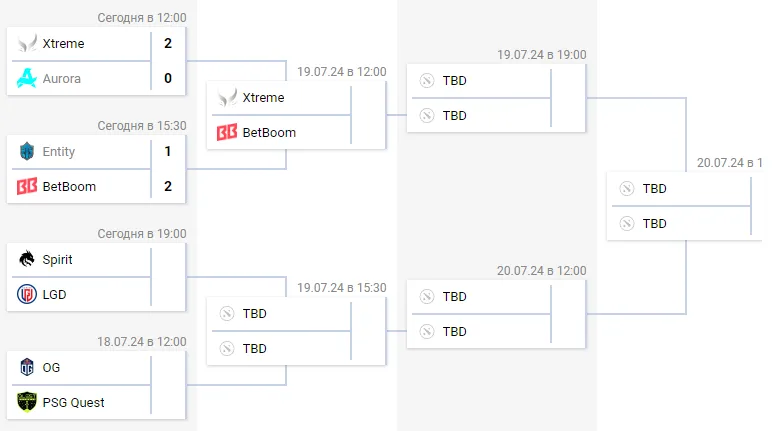Image resolution: width=778 pixels, height=431 pixels.
Task: Click bottom TBD slot in 20.07.24 12:00 match
Action: pos(479,331)
